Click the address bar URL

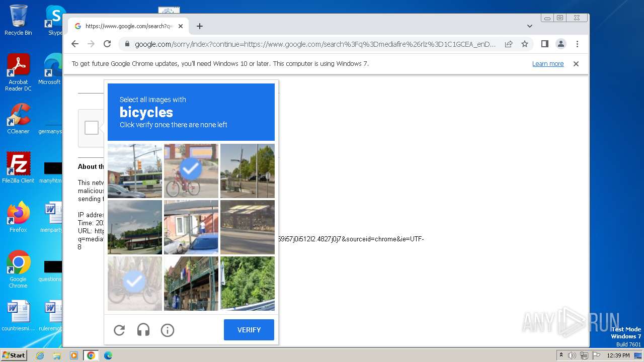pos(315,44)
